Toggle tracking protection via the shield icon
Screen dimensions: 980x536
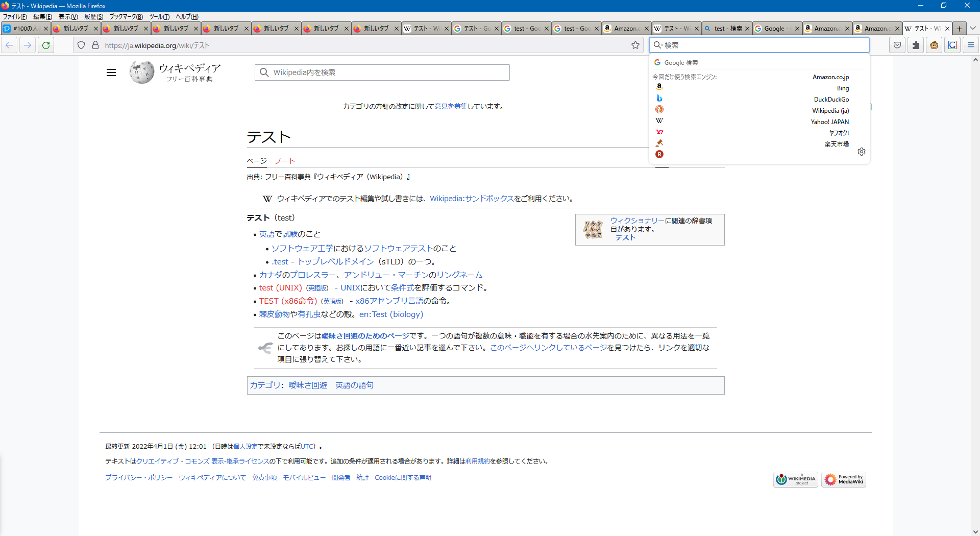pyautogui.click(x=81, y=45)
